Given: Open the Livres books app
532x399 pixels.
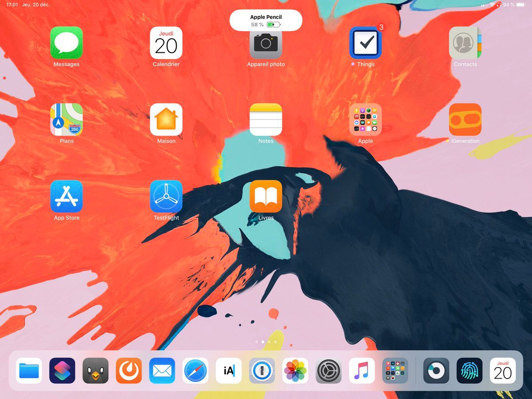Looking at the screenshot, I should [266, 197].
